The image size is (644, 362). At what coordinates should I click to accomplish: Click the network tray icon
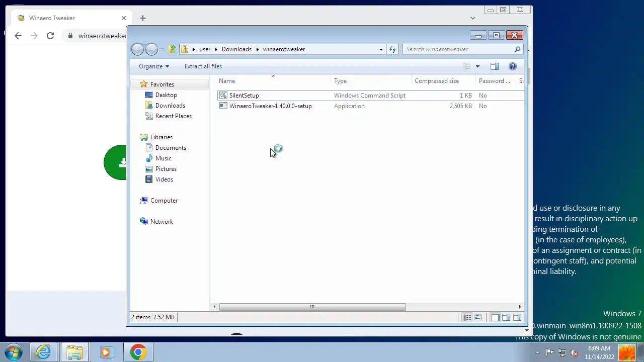(x=562, y=352)
